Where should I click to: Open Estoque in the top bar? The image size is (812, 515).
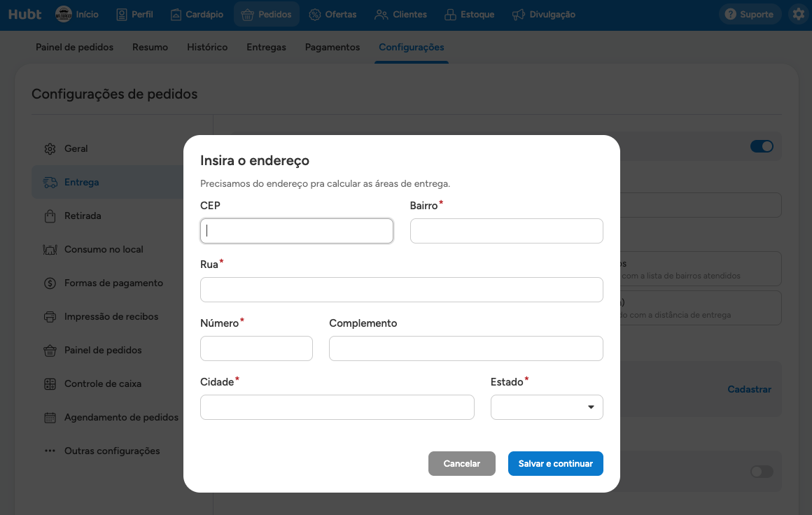tap(470, 15)
